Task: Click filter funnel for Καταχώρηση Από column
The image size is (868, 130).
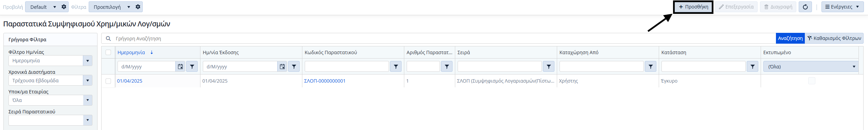Action: (x=651, y=67)
